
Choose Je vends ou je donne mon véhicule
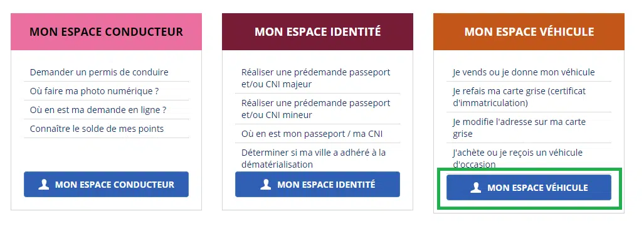[524, 72]
